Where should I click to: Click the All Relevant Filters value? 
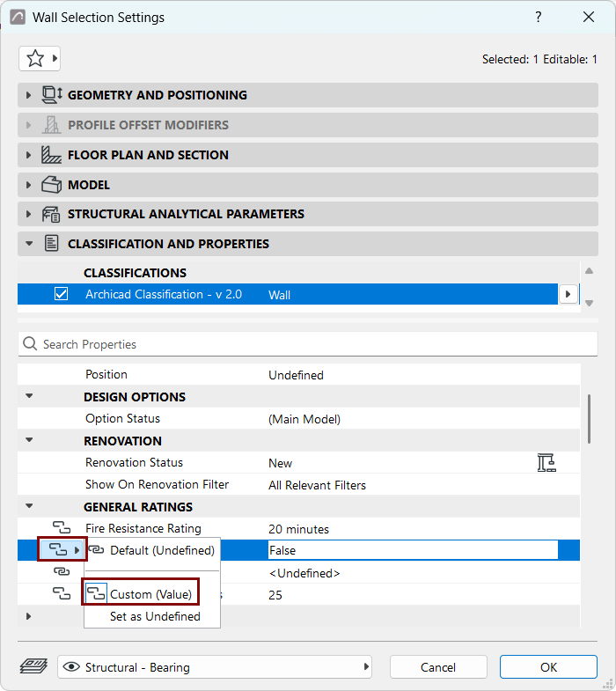click(x=318, y=485)
